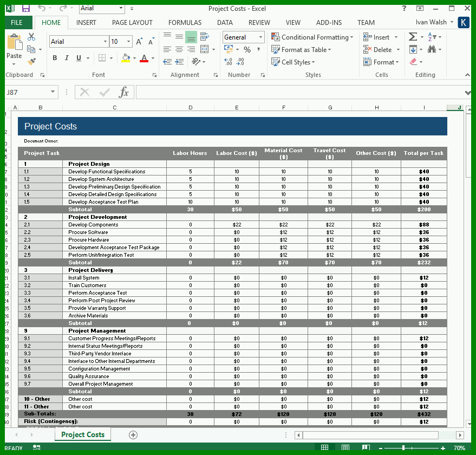Click the Fill down-arrow icon in Editing
The width and height of the screenshot is (476, 455).
[x=413, y=49]
